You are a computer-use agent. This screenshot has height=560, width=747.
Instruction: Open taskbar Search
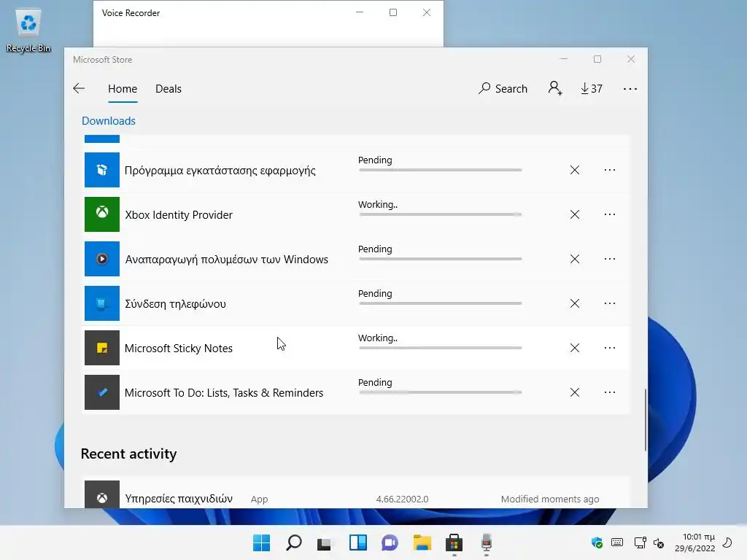point(293,542)
